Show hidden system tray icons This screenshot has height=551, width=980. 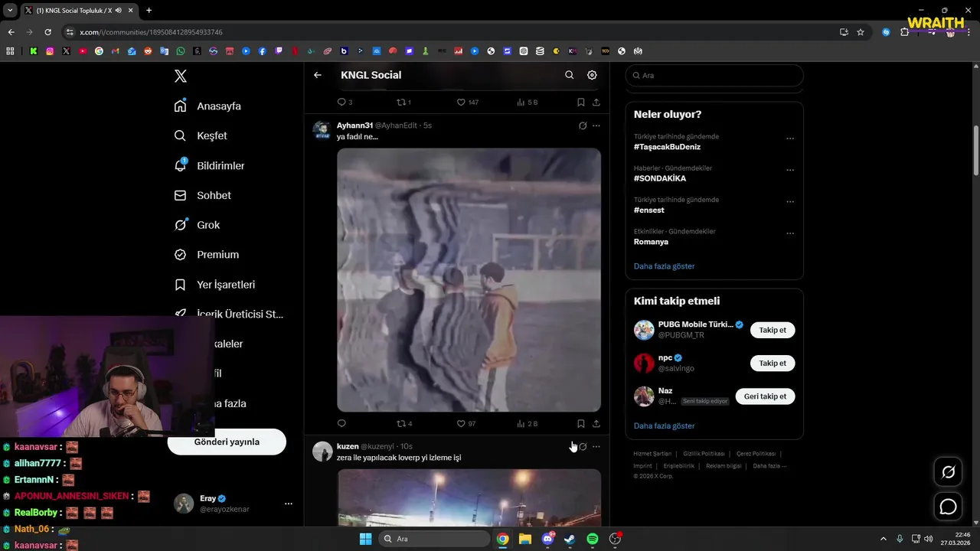[x=883, y=539]
